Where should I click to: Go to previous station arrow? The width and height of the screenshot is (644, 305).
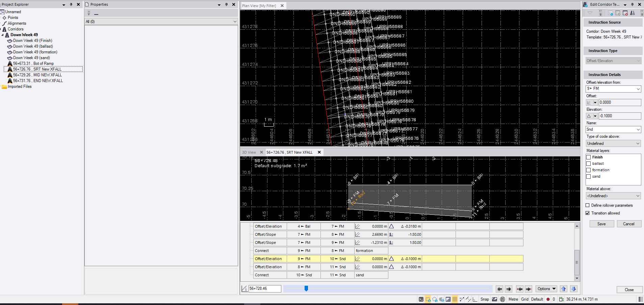point(499,289)
